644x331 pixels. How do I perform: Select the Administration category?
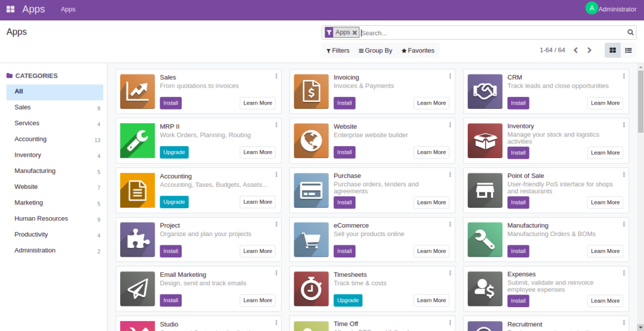pos(55,251)
